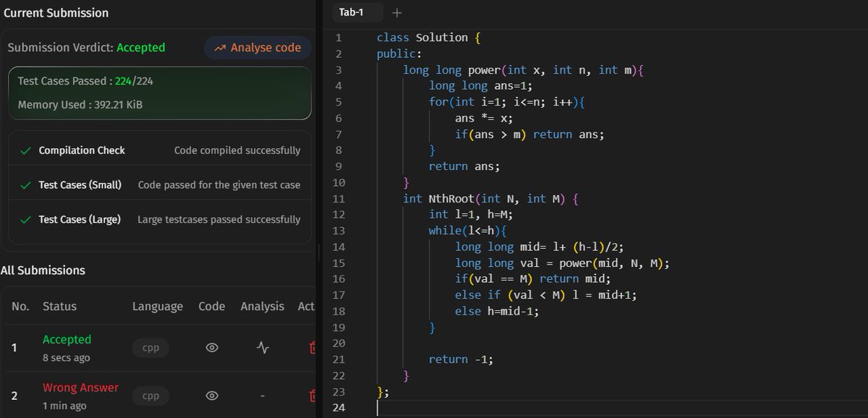This screenshot has width=868, height=418.
Task: Click the Test Cases (Large) row
Action: 160,219
